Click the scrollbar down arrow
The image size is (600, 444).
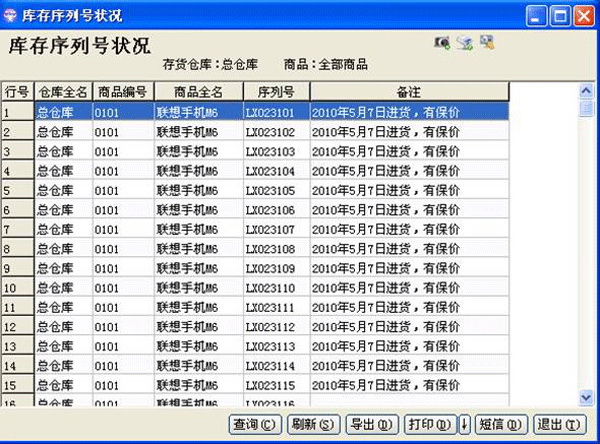pyautogui.click(x=586, y=397)
